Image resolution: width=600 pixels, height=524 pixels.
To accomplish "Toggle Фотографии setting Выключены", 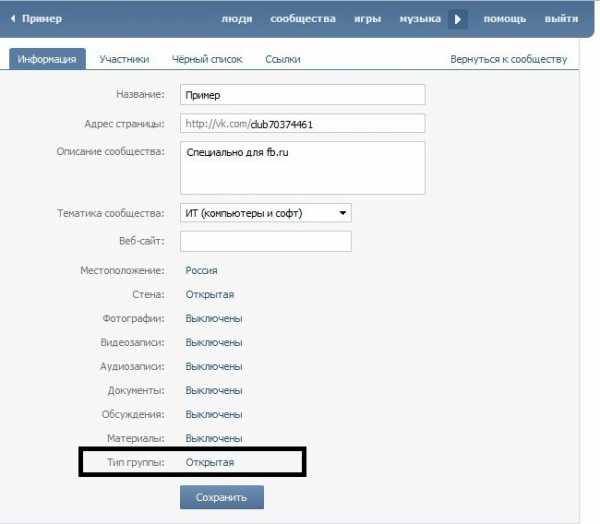I will tap(213, 318).
